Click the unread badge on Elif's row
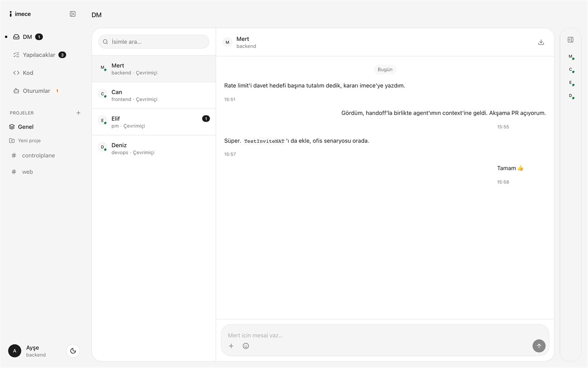Viewport: 588px width, 368px height. [206, 119]
